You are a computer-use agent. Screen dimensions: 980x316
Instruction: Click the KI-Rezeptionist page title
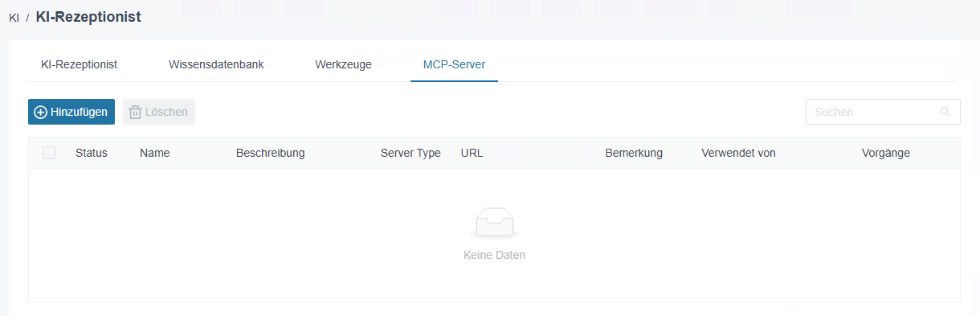(x=88, y=17)
